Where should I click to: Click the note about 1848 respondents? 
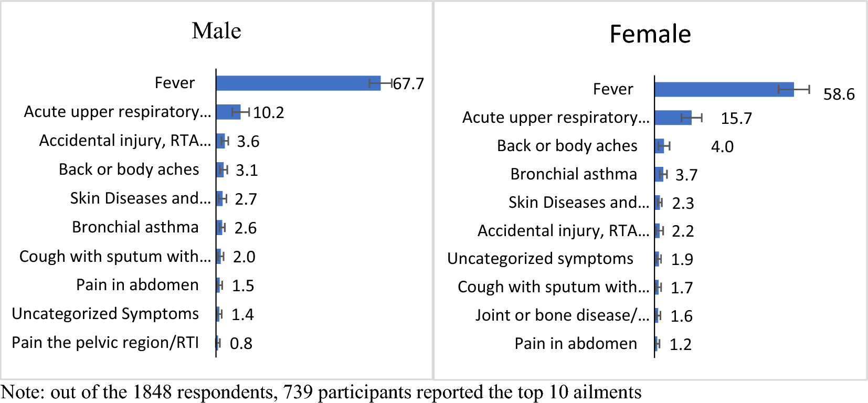321,392
